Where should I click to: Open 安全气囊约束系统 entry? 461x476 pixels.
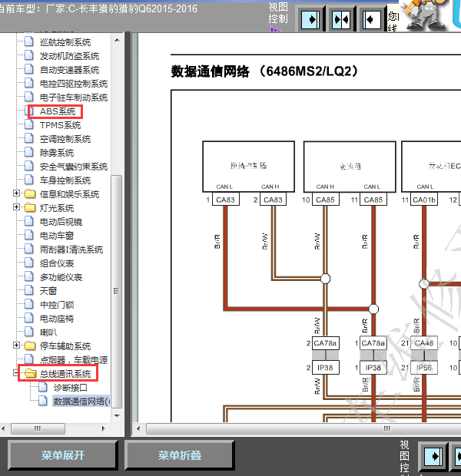[x=74, y=167]
